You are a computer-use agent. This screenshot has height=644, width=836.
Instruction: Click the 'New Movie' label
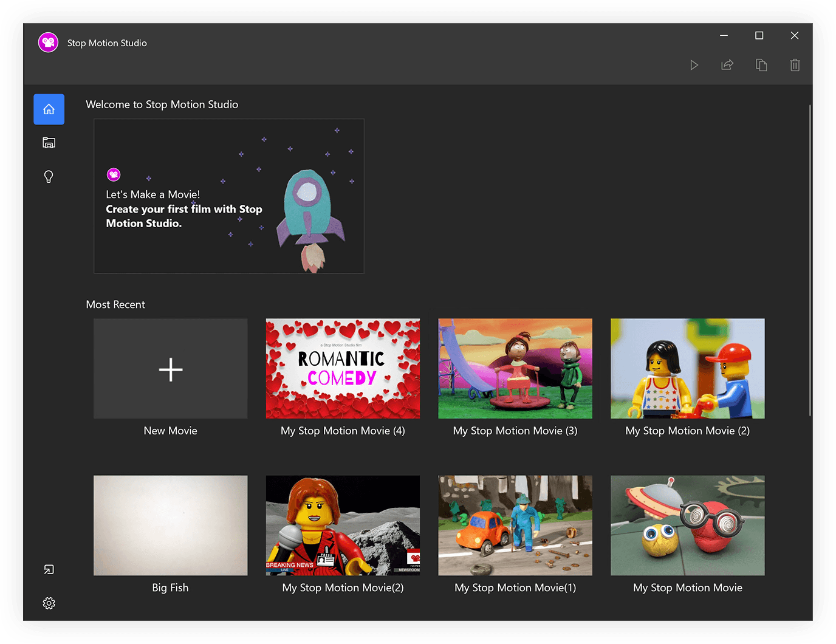point(170,431)
